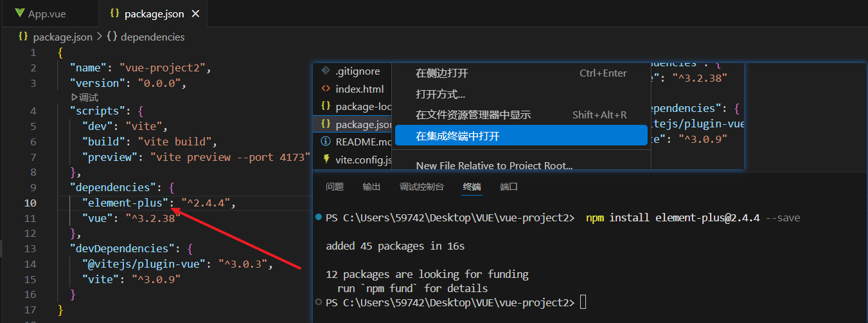The height and width of the screenshot is (323, 868).
Task: Click the "added 45 packages in 16s" line
Action: pos(395,246)
